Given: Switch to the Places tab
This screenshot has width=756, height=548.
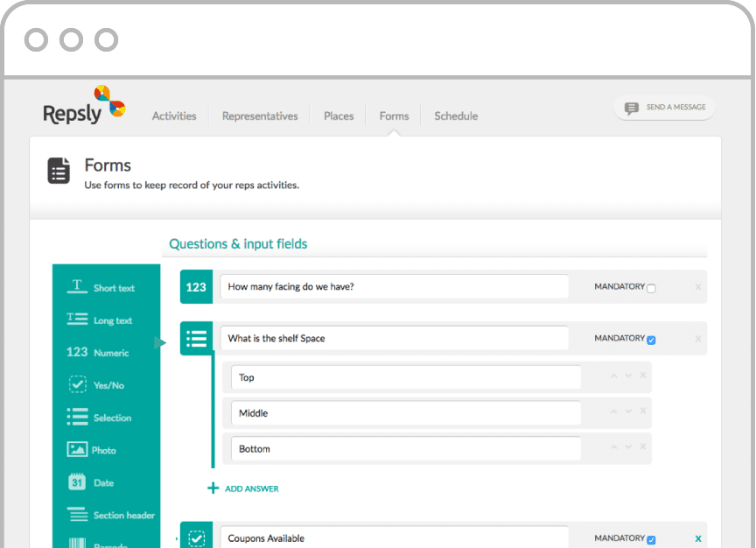Looking at the screenshot, I should [339, 116].
